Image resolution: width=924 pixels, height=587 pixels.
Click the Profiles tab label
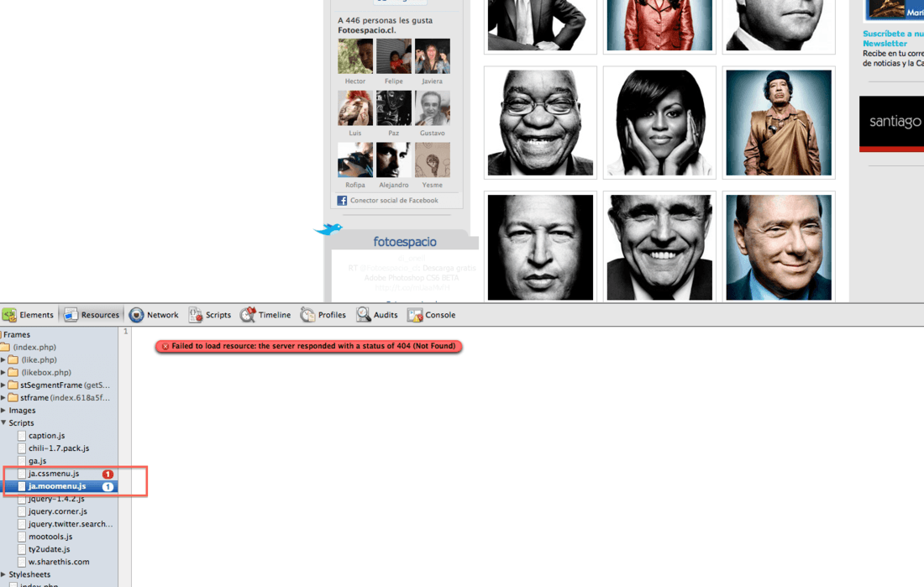pyautogui.click(x=332, y=315)
